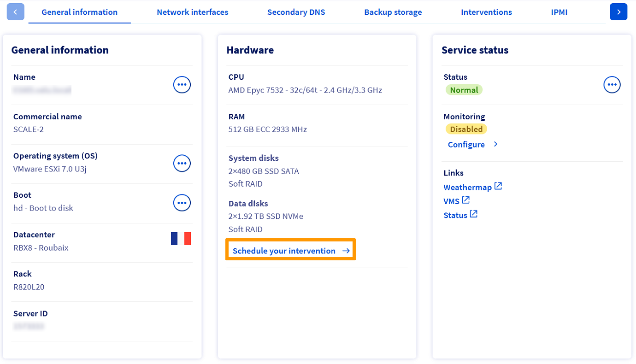Click the external link icon beside Weathermap
This screenshot has height=364, width=636.
(498, 186)
